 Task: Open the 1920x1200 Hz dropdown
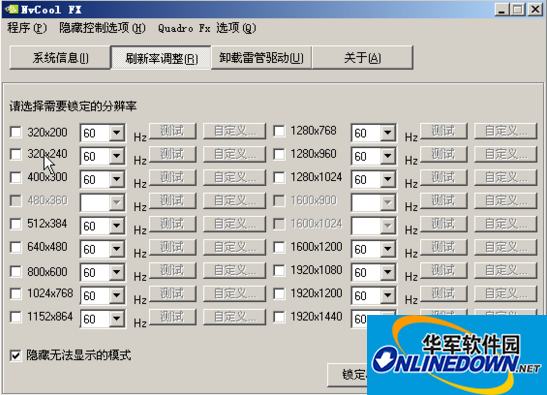[x=388, y=296]
